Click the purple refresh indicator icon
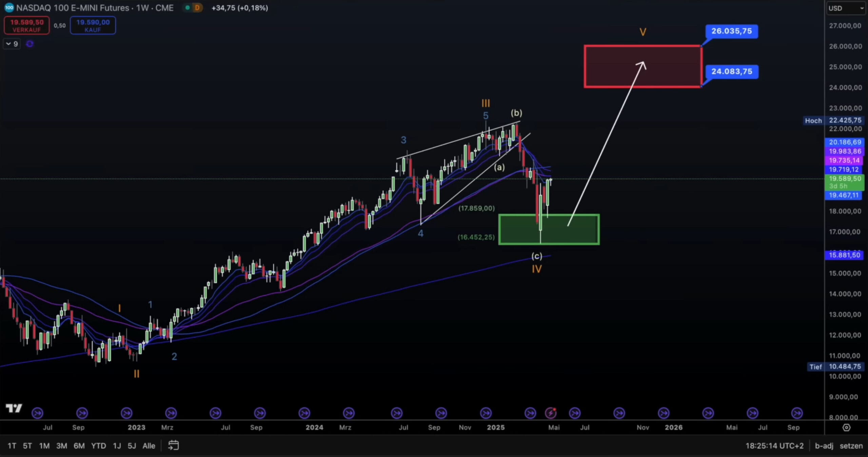 tap(30, 44)
